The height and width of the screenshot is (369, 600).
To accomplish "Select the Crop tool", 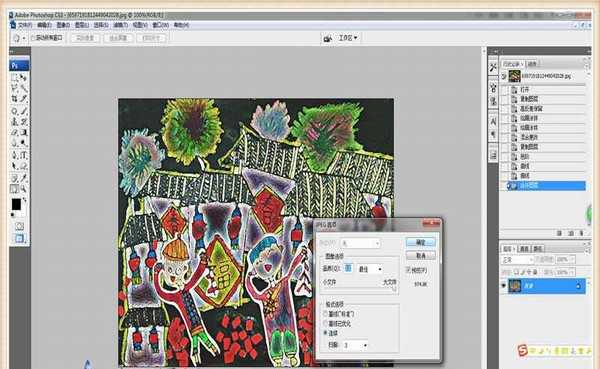I will tap(15, 99).
